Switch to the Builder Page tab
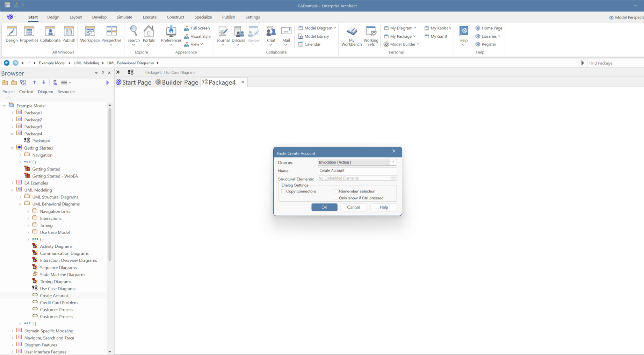This screenshot has width=644, height=355. [177, 82]
